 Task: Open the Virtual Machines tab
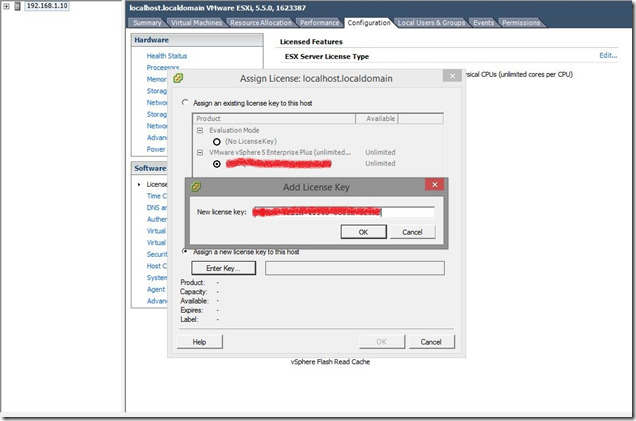click(196, 23)
